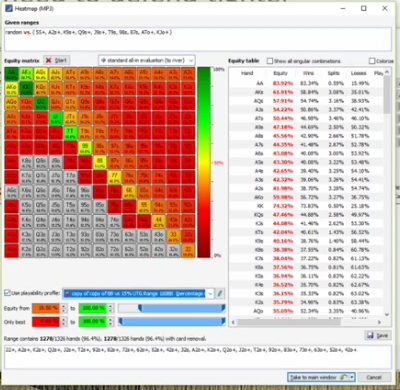The image size is (400, 390).
Task: Click the Only best slider left handle
Action: coord(121,322)
